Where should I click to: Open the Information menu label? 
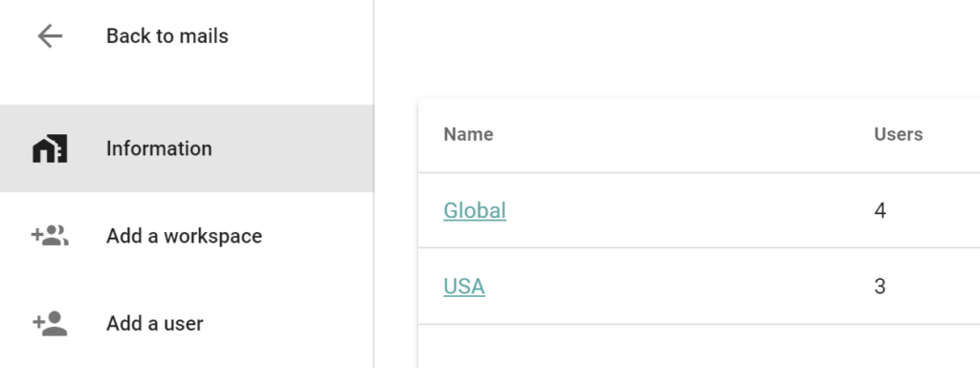coord(159,149)
